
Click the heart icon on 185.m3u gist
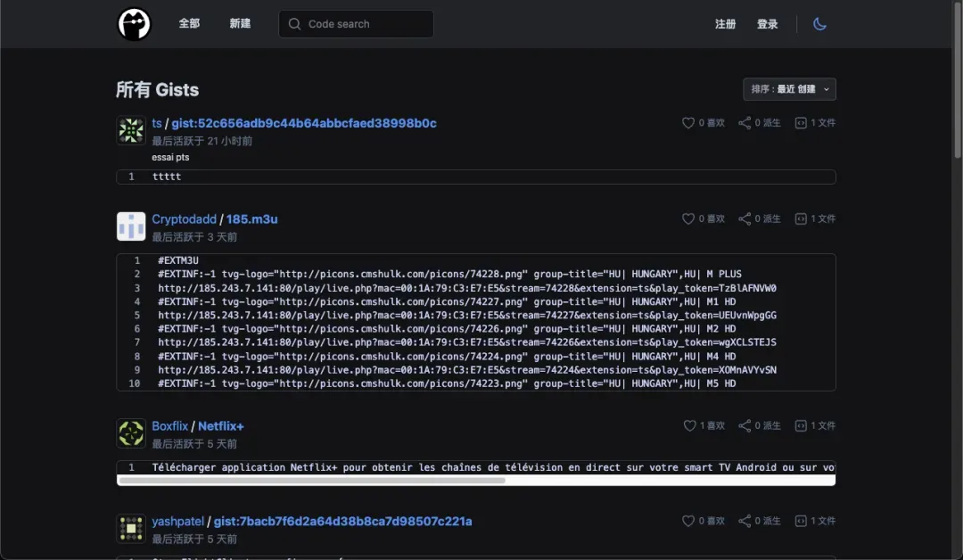[688, 218]
